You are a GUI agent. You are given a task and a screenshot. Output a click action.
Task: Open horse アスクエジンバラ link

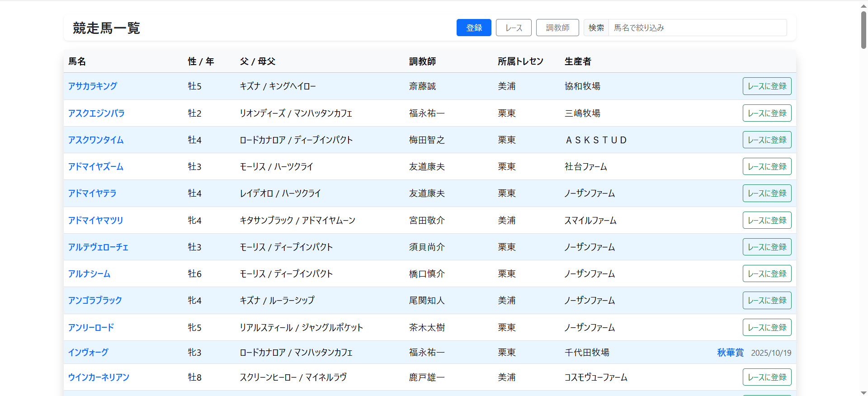[96, 113]
